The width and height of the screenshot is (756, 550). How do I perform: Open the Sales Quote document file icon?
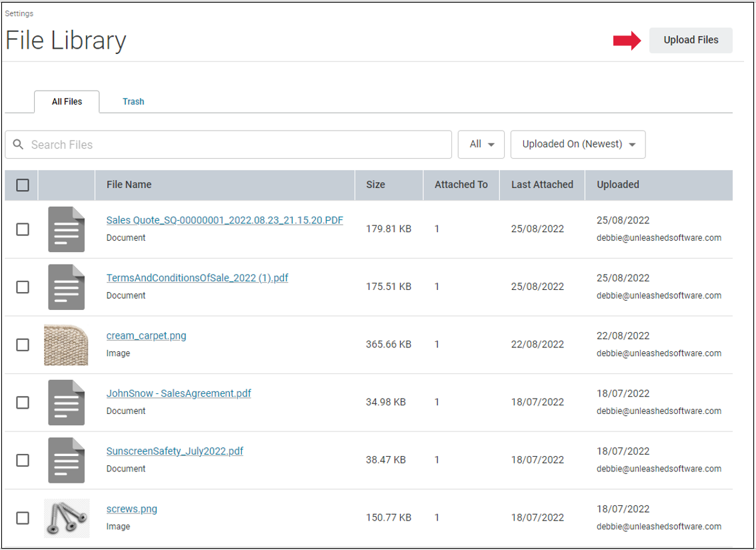(x=66, y=229)
